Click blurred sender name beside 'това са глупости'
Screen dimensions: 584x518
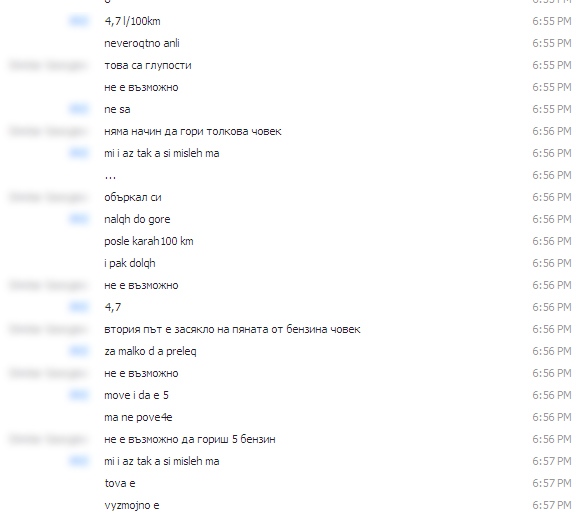point(47,66)
